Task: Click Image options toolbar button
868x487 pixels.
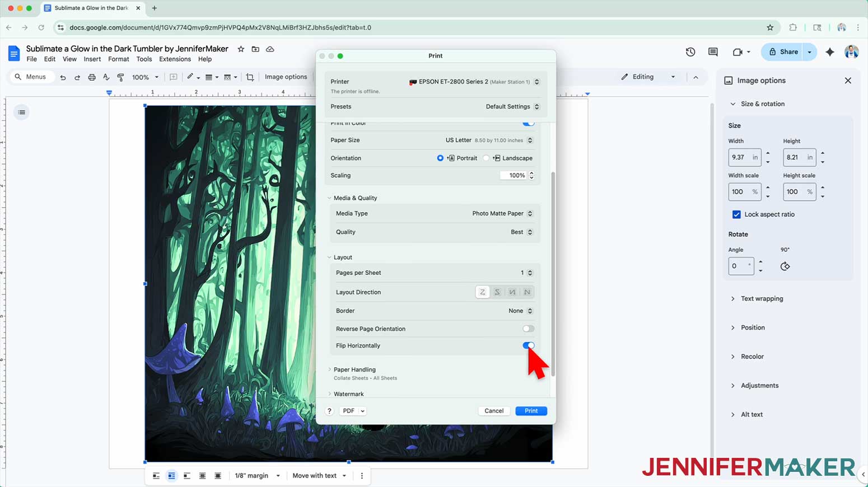Action: [x=286, y=77]
